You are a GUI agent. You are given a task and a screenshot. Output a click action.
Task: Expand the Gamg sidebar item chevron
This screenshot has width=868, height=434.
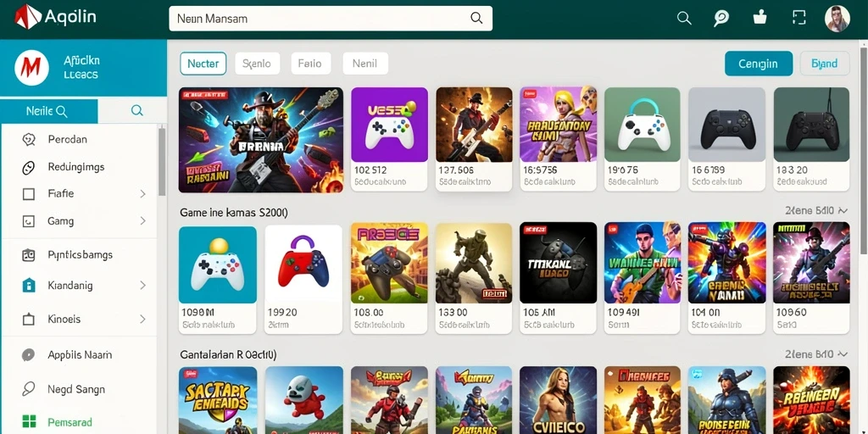pyautogui.click(x=142, y=221)
